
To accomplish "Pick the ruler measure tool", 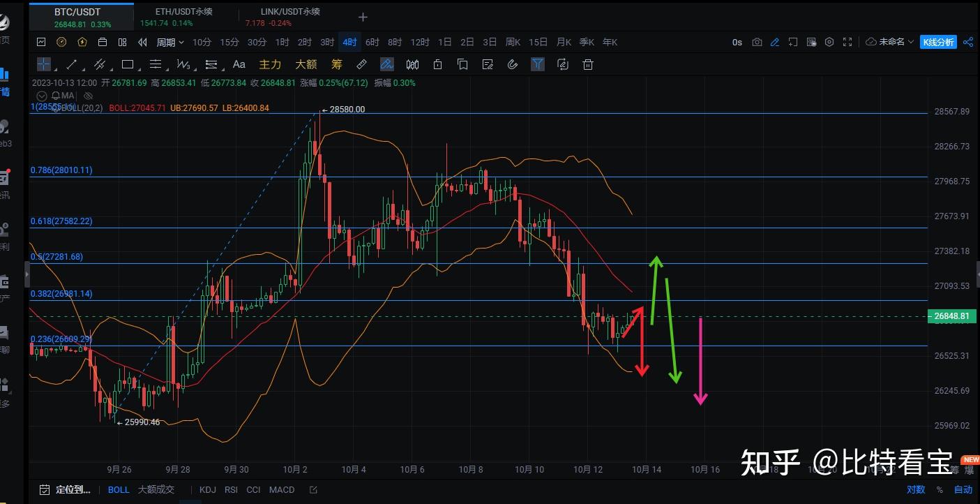I will (361, 64).
